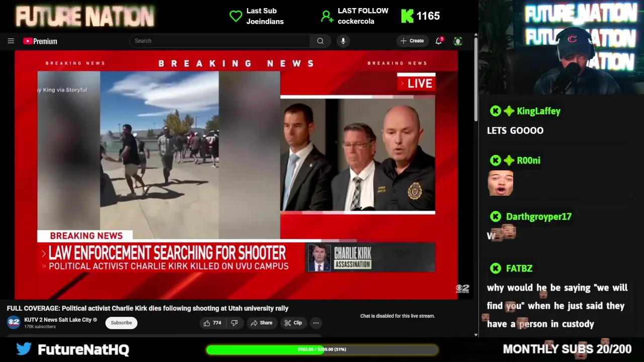The width and height of the screenshot is (644, 362).
Task: Click Darthgroyper17's green Kick badge
Action: tap(496, 217)
